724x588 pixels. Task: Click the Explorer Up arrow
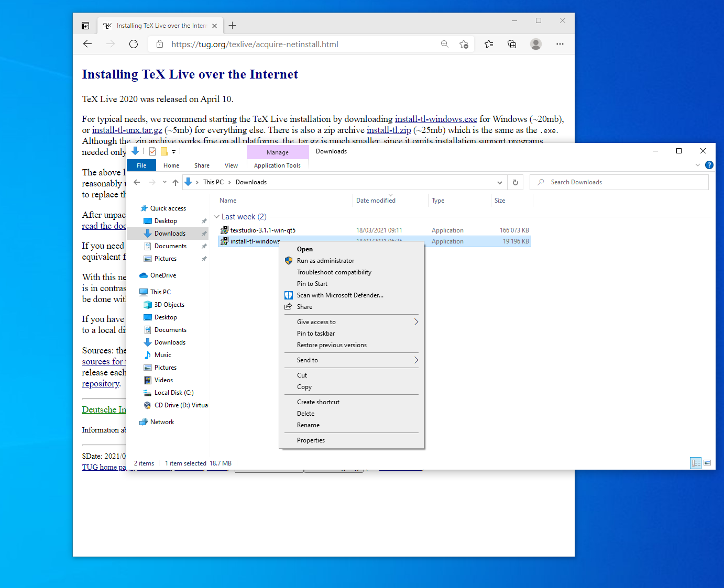(x=175, y=182)
